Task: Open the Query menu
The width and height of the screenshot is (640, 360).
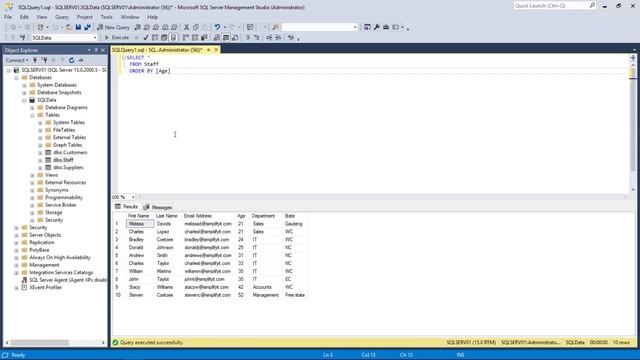Action: [x=62, y=17]
